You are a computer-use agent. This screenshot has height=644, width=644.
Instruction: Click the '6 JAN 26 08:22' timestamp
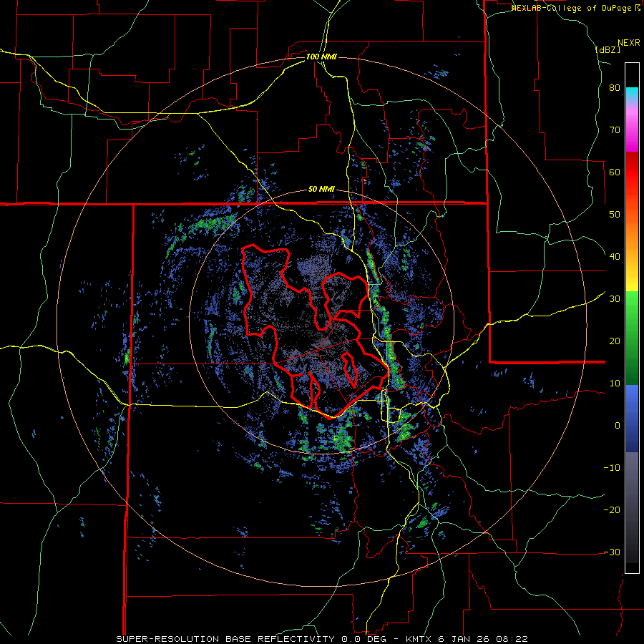click(x=482, y=639)
